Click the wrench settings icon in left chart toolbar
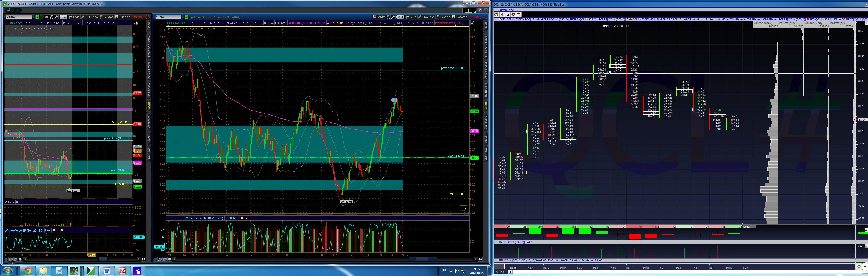The image size is (868, 276). point(57,17)
